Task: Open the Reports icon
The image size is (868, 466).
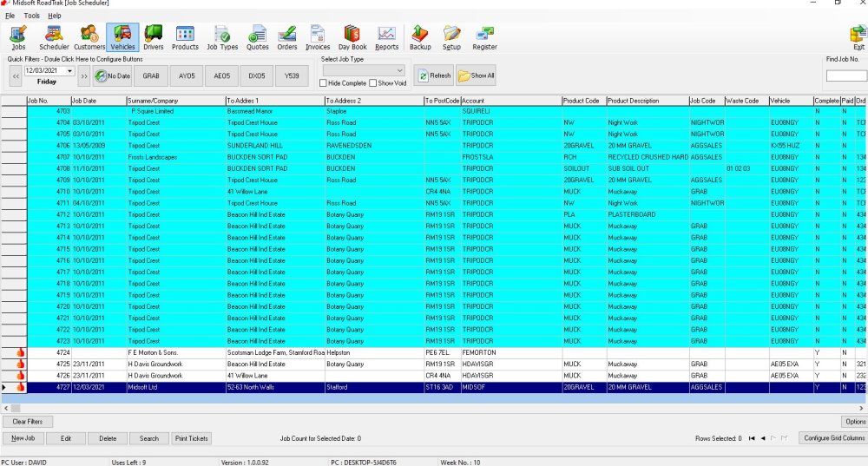Action: pos(387,37)
